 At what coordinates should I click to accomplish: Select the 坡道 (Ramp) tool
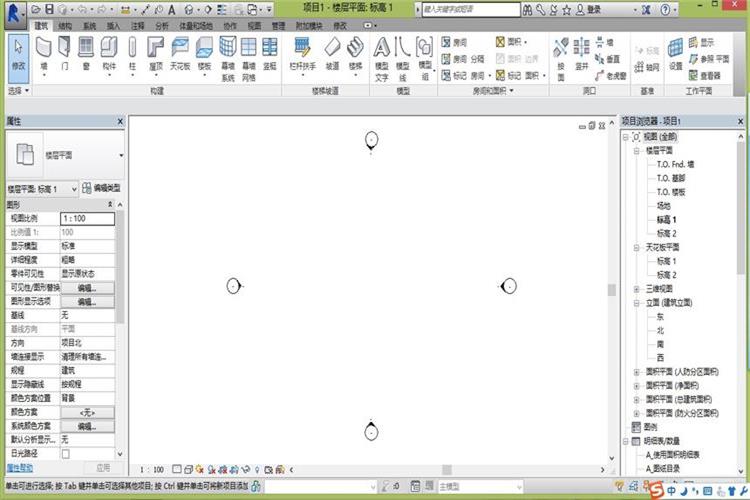click(x=332, y=55)
